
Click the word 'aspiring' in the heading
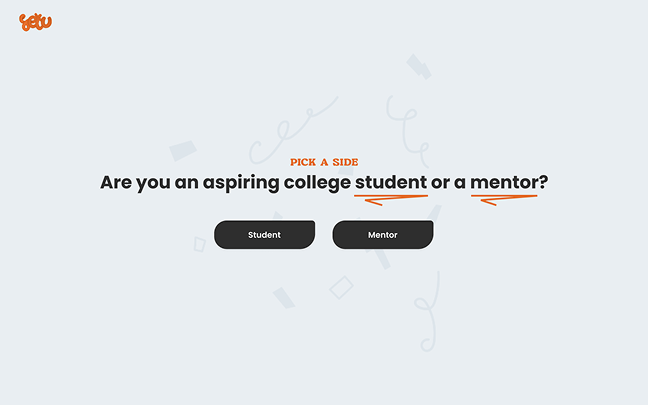(x=241, y=183)
